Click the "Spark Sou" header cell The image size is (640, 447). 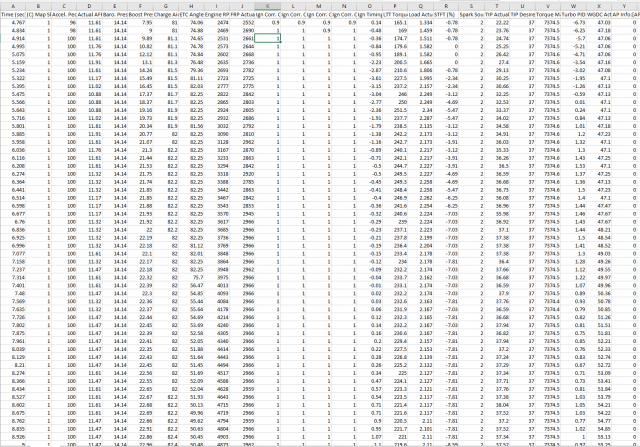click(x=471, y=14)
